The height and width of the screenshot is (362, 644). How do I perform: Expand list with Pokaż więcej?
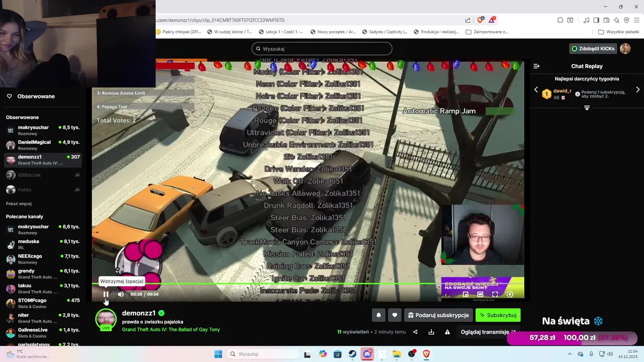coord(19,204)
